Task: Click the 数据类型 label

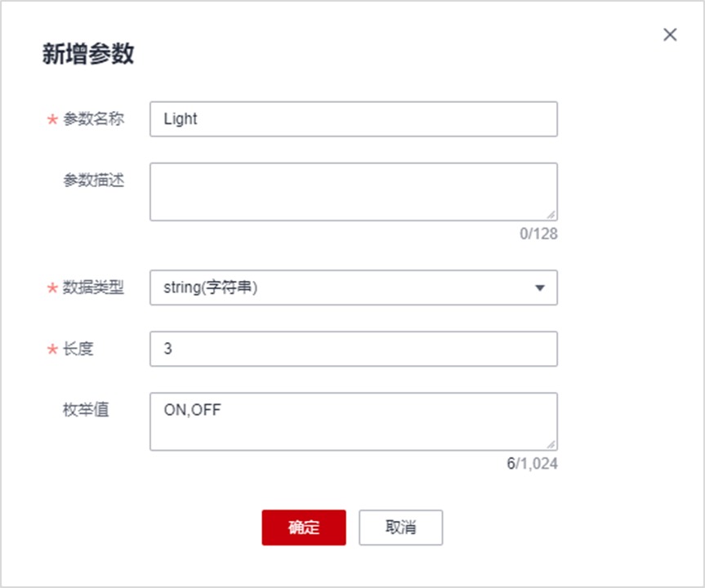Action: pos(93,287)
